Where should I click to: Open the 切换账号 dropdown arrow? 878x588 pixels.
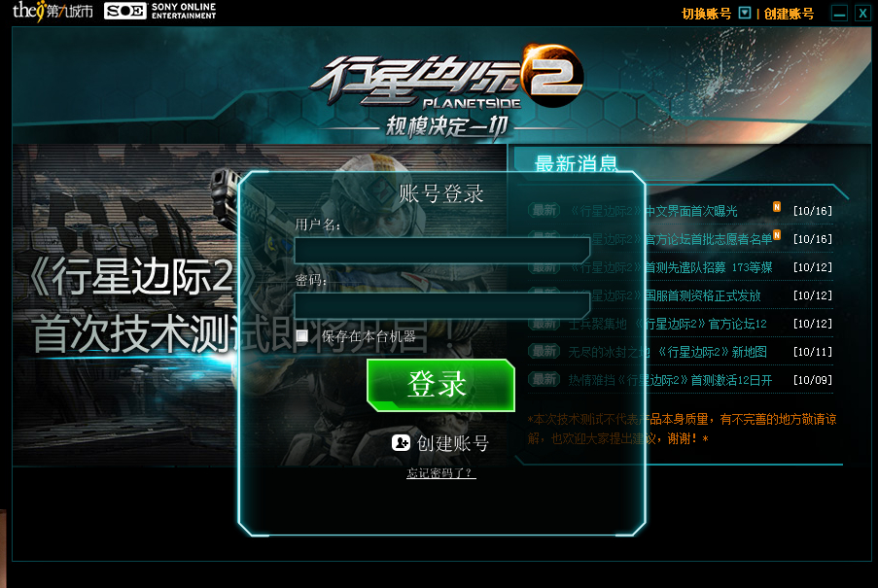click(745, 13)
